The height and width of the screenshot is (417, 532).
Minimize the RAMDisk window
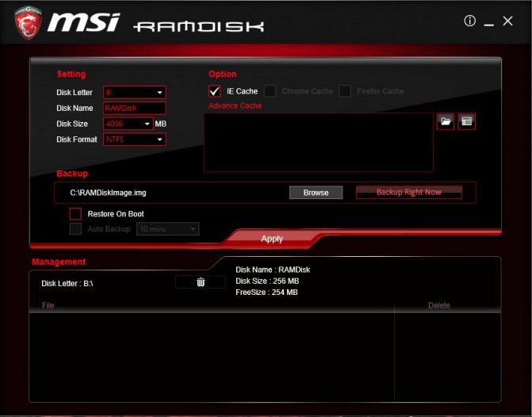[x=489, y=22]
